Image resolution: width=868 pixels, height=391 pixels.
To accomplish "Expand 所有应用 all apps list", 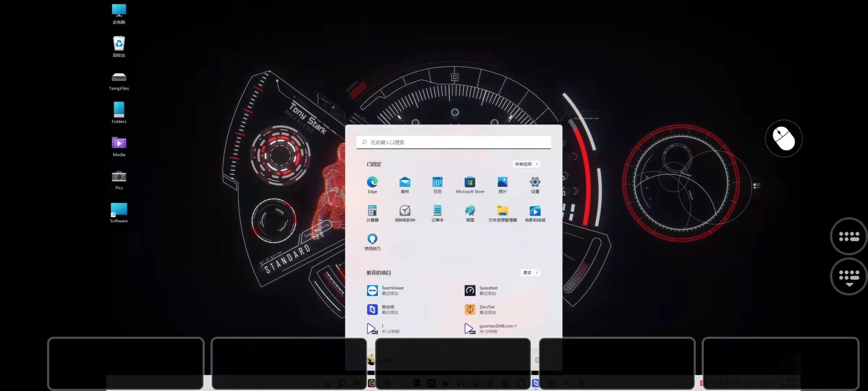I will coord(526,164).
